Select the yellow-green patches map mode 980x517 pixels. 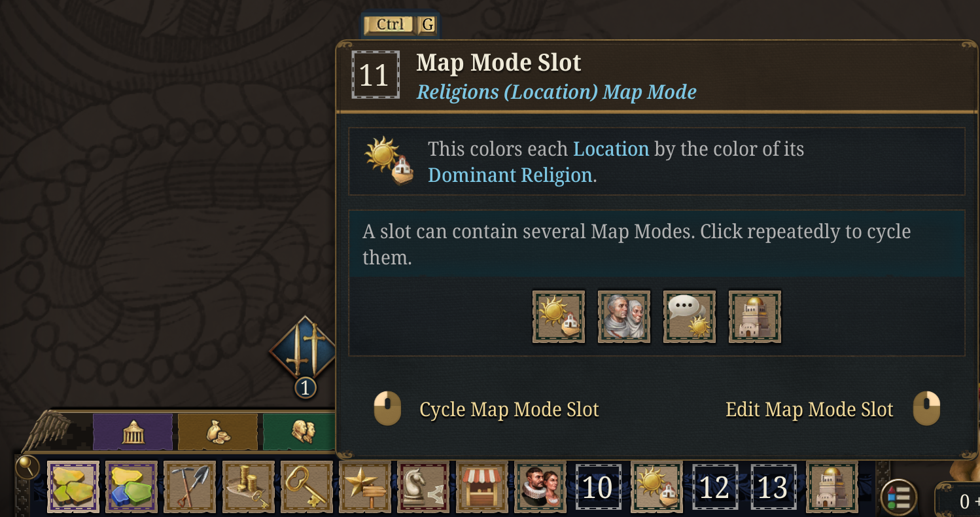click(73, 486)
